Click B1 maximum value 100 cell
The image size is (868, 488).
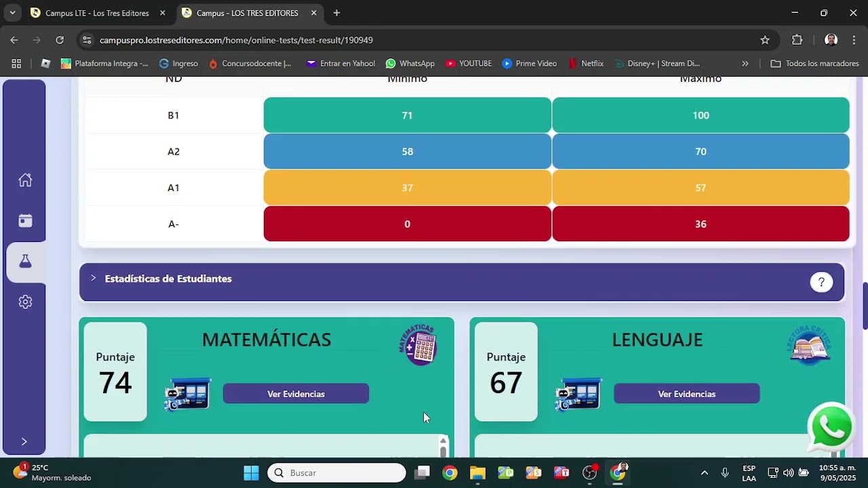coord(701,115)
